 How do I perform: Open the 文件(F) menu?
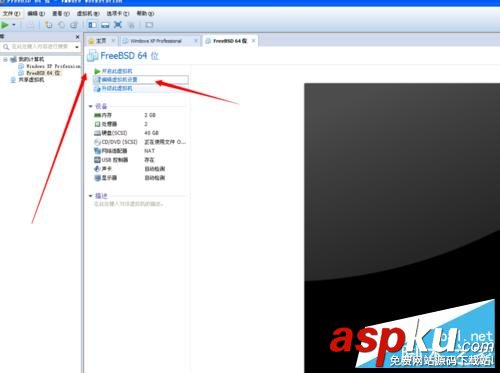tap(11, 14)
